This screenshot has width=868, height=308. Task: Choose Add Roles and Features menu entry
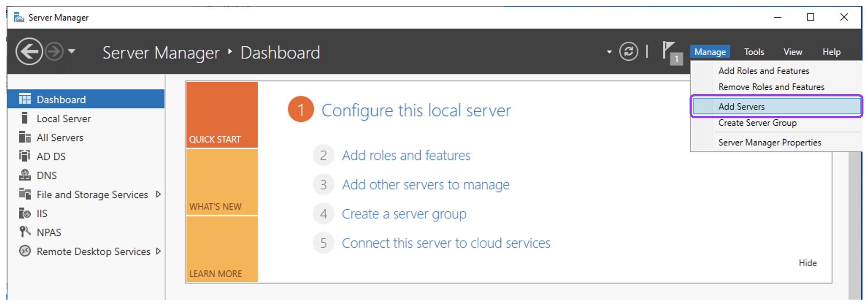point(776,71)
